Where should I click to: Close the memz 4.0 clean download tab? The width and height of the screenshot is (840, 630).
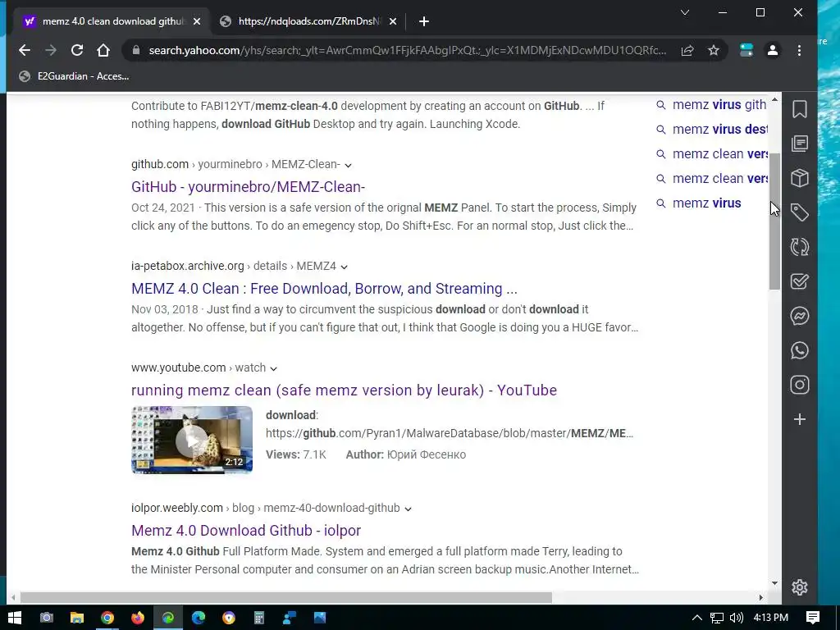tap(197, 21)
